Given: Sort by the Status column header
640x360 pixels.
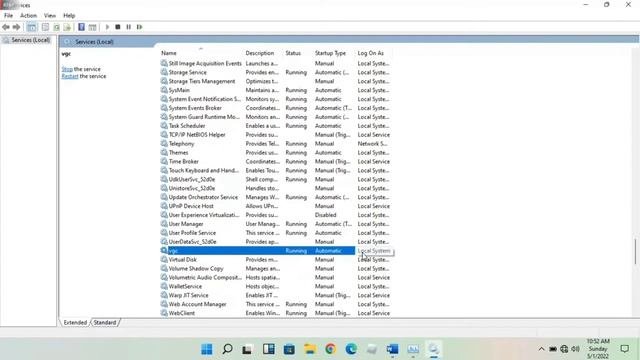Looking at the screenshot, I should tap(293, 53).
